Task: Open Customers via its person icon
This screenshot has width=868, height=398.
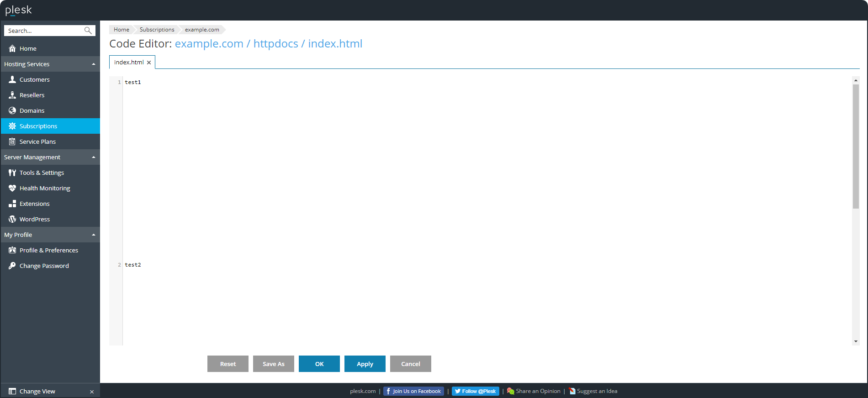Action: [x=12, y=79]
